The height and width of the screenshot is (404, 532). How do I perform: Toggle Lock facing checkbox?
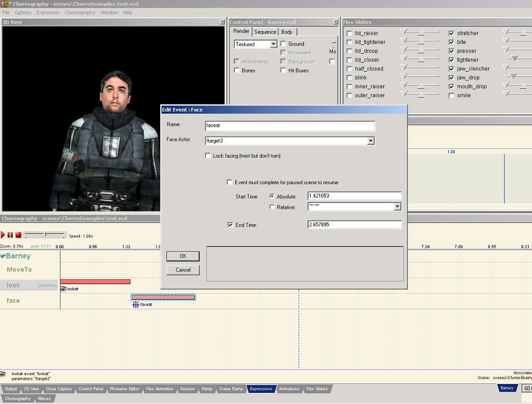click(208, 155)
